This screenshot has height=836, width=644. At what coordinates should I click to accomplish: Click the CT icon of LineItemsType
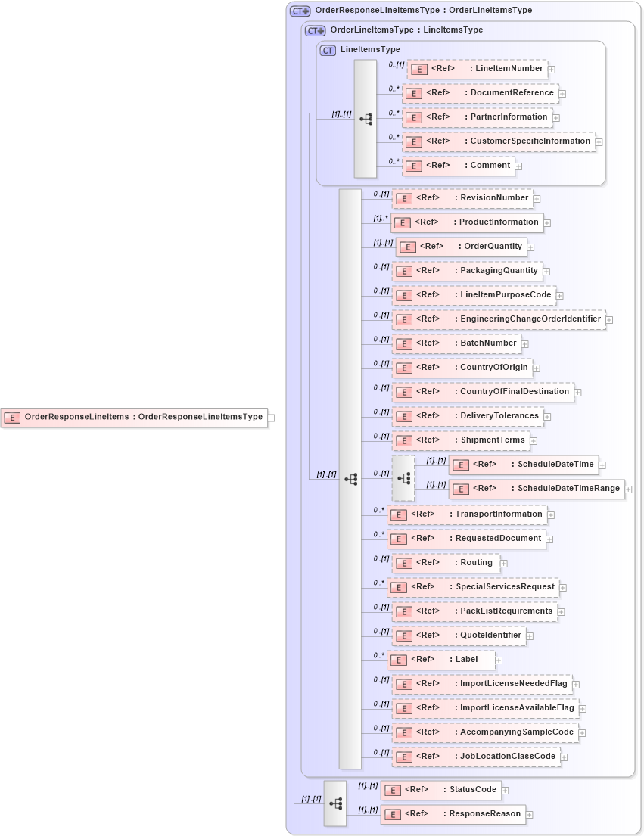(x=326, y=49)
